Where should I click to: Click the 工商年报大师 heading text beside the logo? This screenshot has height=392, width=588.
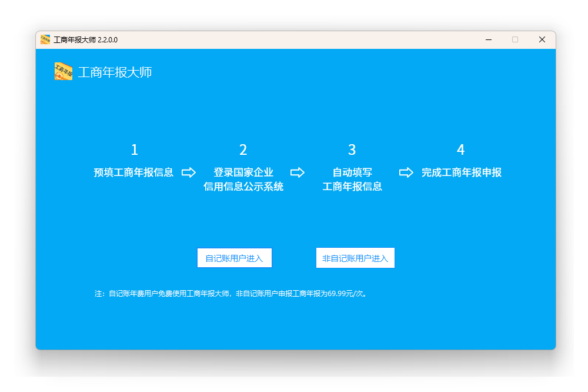click(x=115, y=72)
